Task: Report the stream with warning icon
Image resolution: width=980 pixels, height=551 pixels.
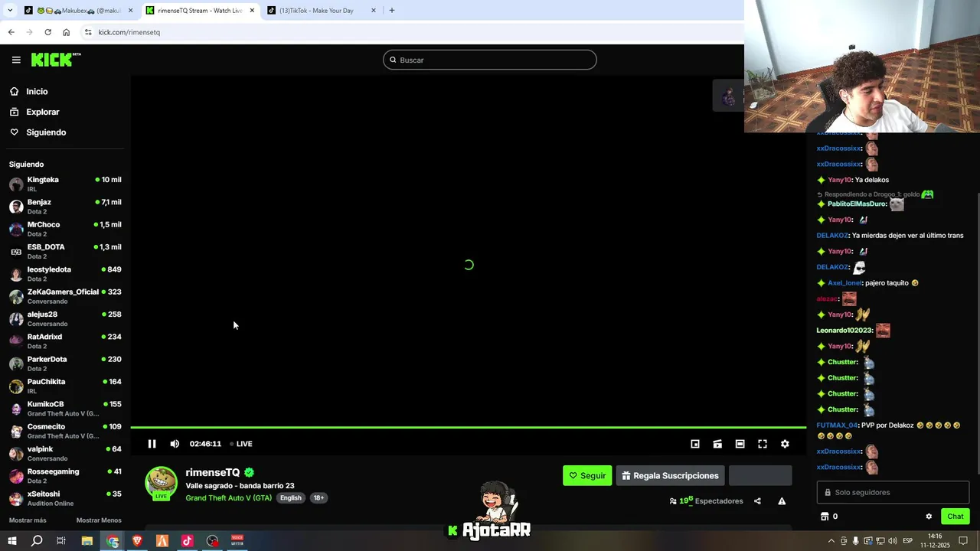Action: click(782, 501)
